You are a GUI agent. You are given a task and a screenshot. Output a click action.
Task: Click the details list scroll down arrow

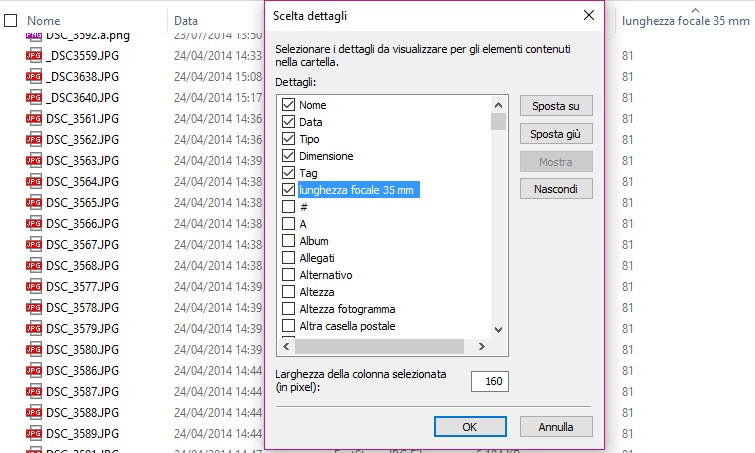pyautogui.click(x=497, y=329)
